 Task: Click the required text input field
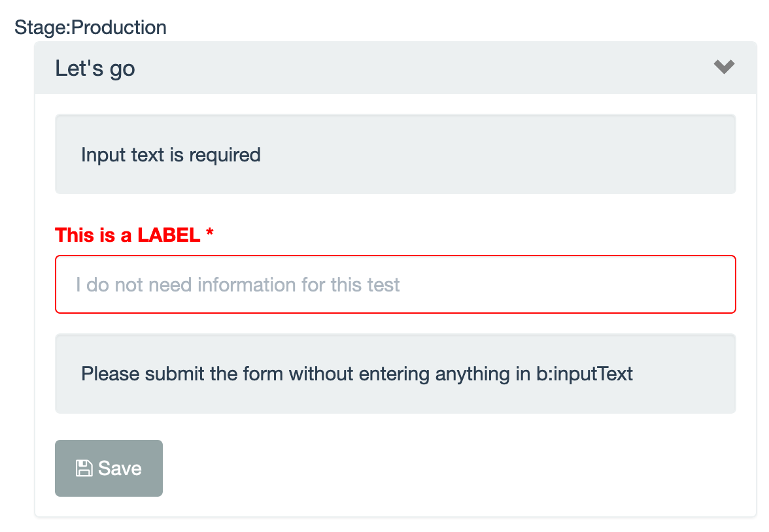coord(395,284)
